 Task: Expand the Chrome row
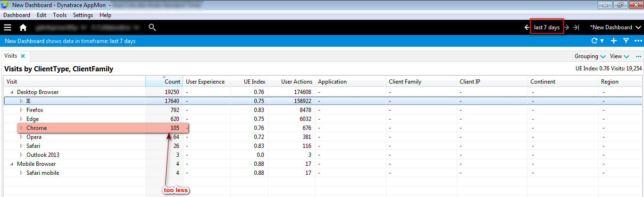point(21,128)
